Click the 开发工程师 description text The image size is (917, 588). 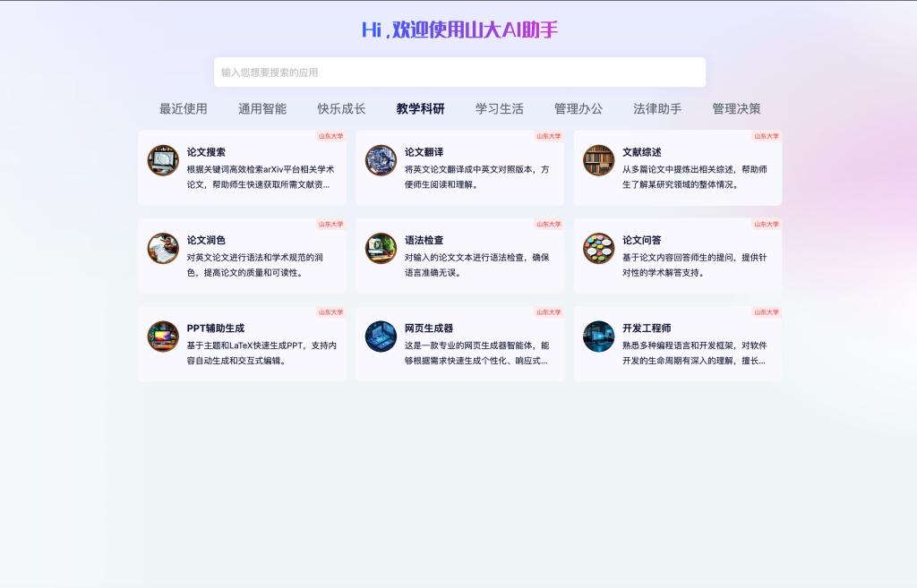pos(695,353)
